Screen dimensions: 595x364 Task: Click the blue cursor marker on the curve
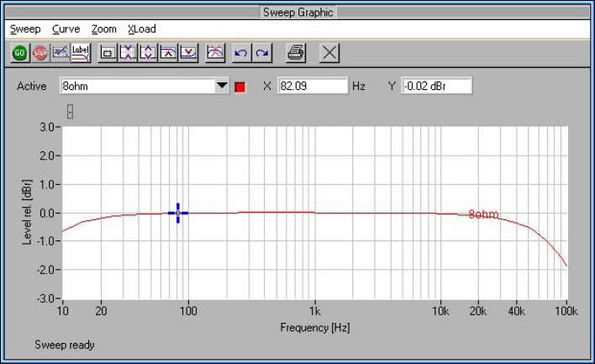(178, 213)
